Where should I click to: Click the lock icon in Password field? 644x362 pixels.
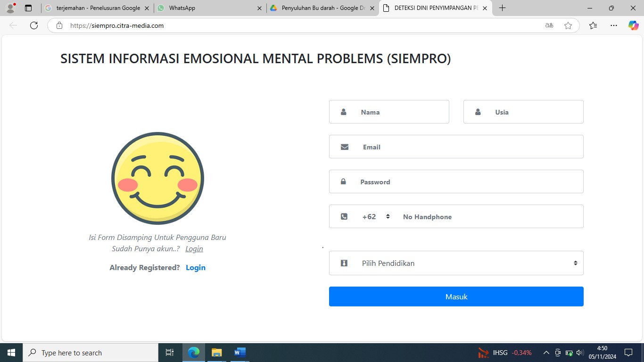pos(343,181)
